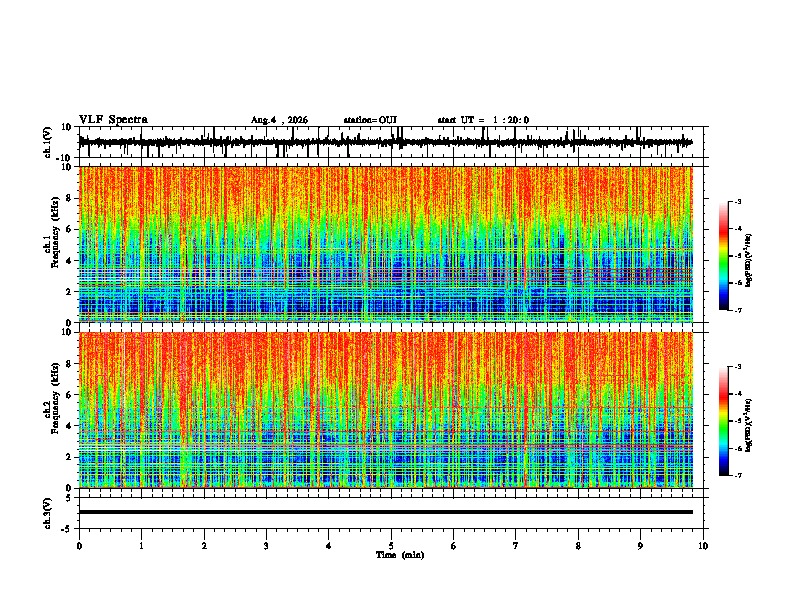
Task: Click the '1' tick on the time axis
Action: 141,546
